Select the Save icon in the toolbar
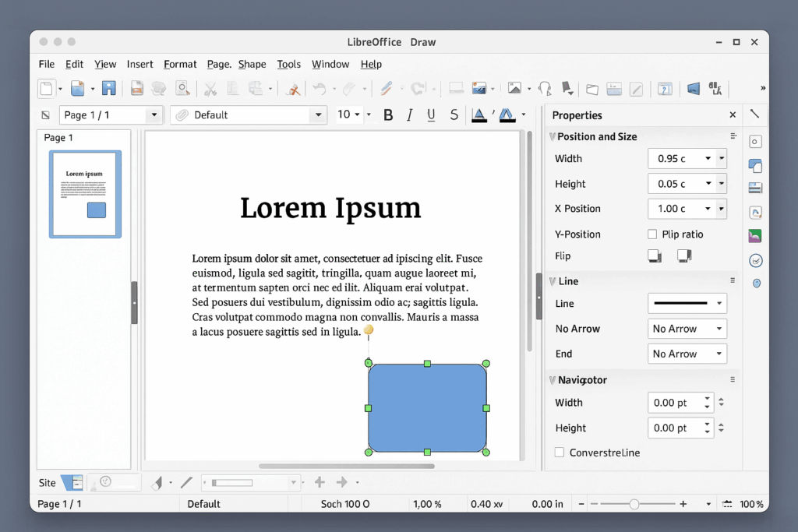Viewport: 798px width, 532px height. click(109, 88)
